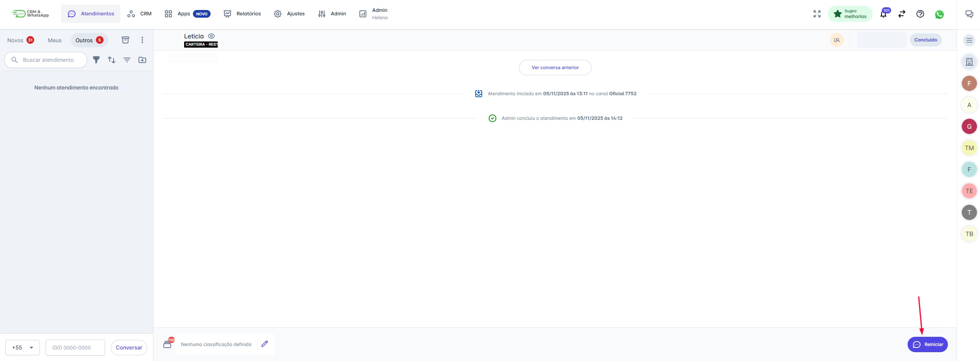Toggle the eye icon beside Leticia
This screenshot has width=980, height=361.
(x=211, y=36)
